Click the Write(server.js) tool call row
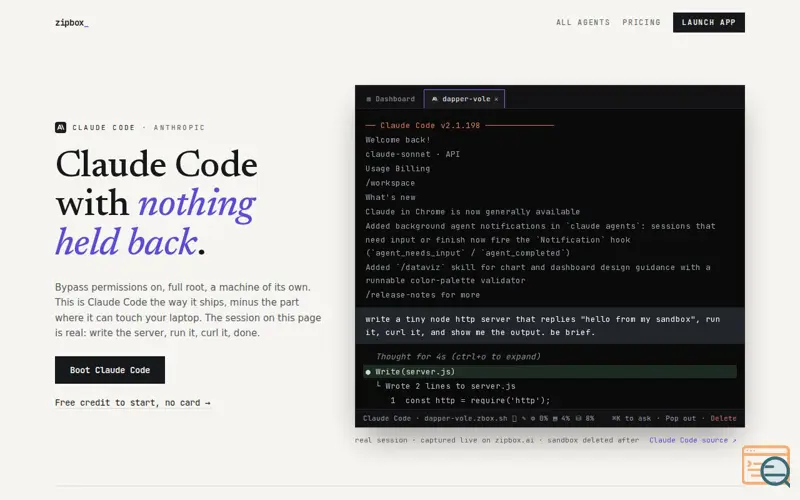 549,371
